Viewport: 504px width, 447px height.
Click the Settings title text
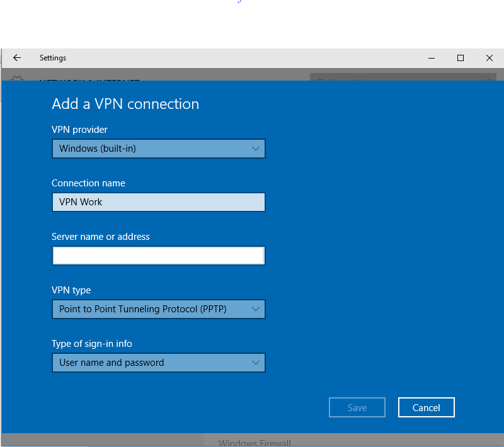point(53,58)
